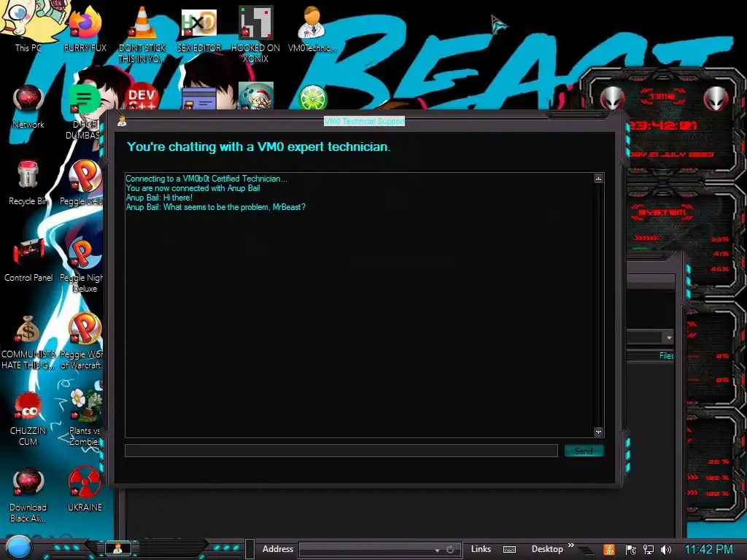Click the Desktop toolbar label
747x560 pixels.
click(x=547, y=549)
